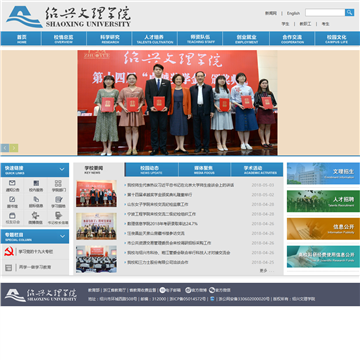Click the more link below news list
Image resolution: width=360 pixels, height=360 pixels.
click(266, 271)
